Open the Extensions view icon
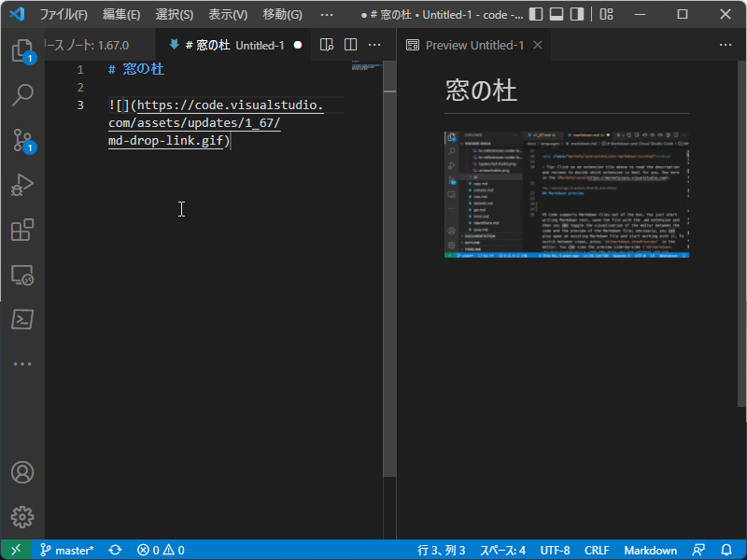The height and width of the screenshot is (560, 747). pos(22,230)
